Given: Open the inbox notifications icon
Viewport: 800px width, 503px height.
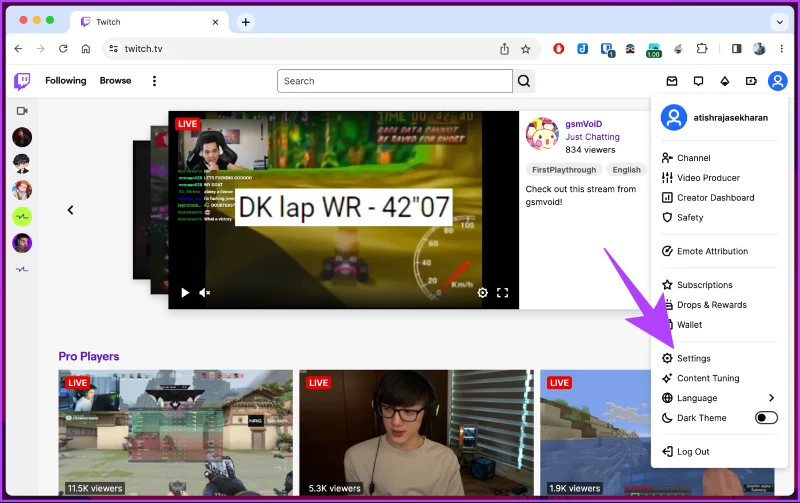Looking at the screenshot, I should click(x=672, y=81).
